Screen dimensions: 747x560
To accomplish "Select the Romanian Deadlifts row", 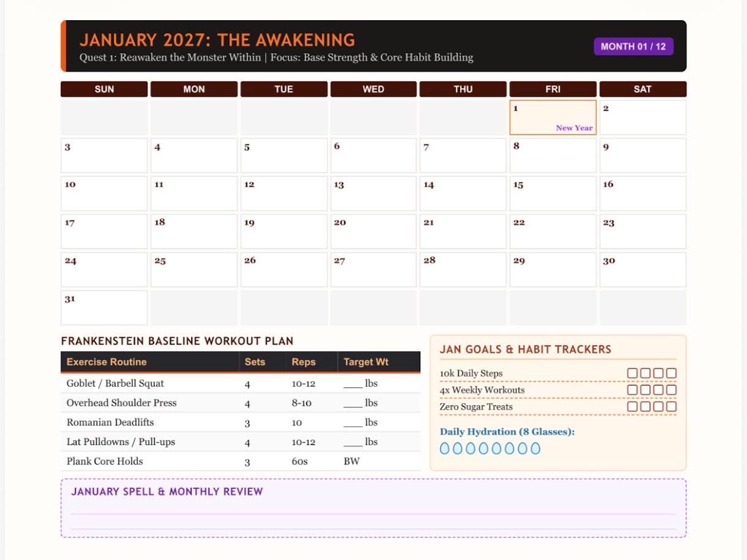I will (x=240, y=422).
